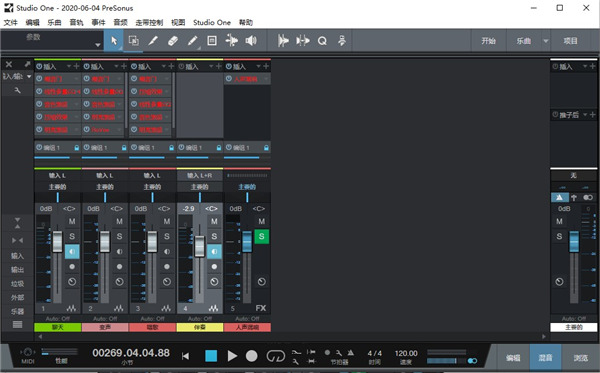
Task: Open the insert dropdown arrow on master channel
Action: tap(585, 66)
